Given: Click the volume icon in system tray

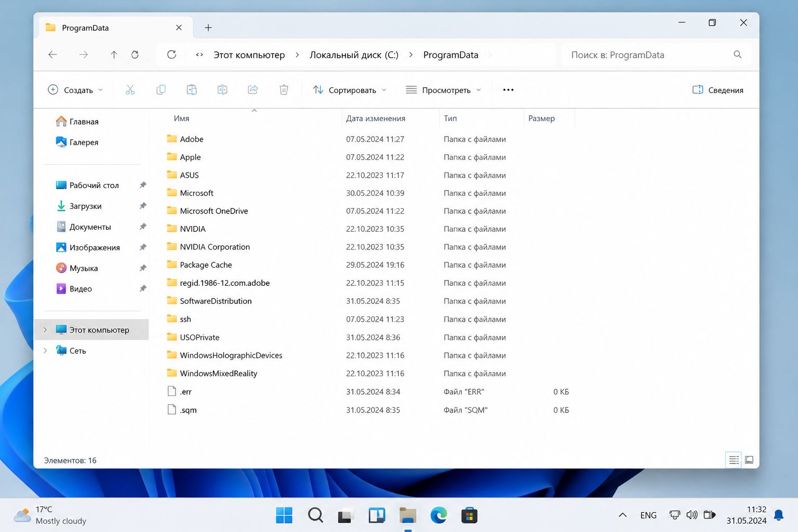Looking at the screenshot, I should pos(692,515).
